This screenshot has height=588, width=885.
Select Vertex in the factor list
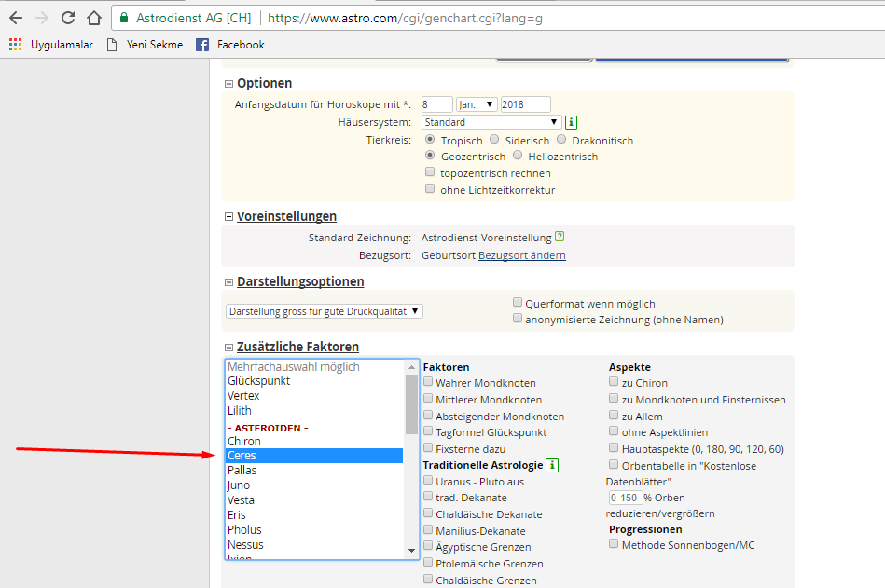tap(314, 396)
